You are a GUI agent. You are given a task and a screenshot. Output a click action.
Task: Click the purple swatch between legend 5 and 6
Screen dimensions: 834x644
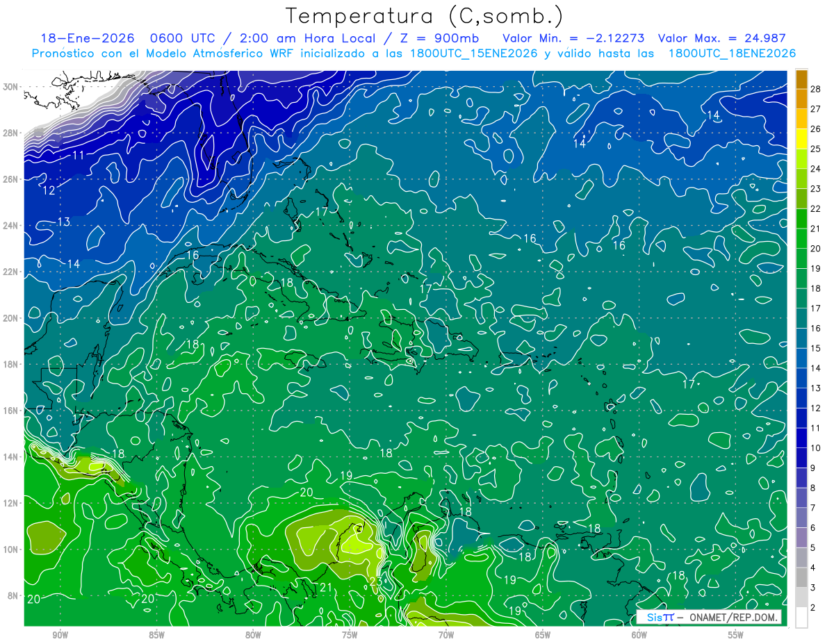pos(801,538)
